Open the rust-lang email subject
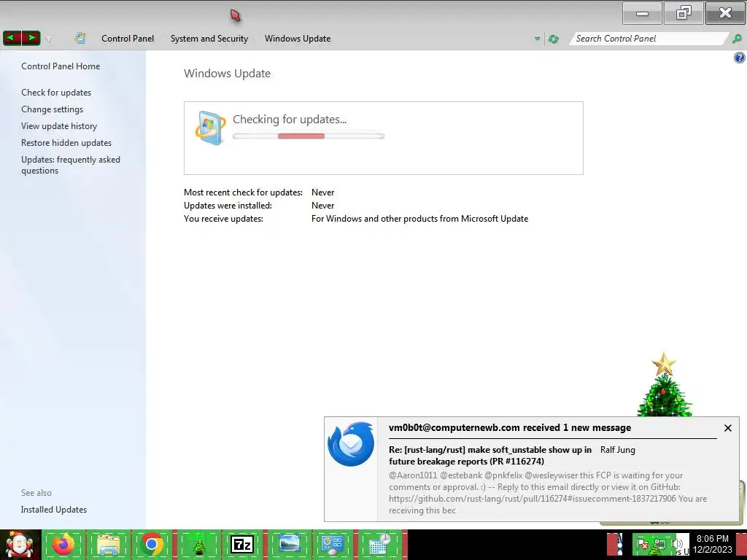 point(490,455)
